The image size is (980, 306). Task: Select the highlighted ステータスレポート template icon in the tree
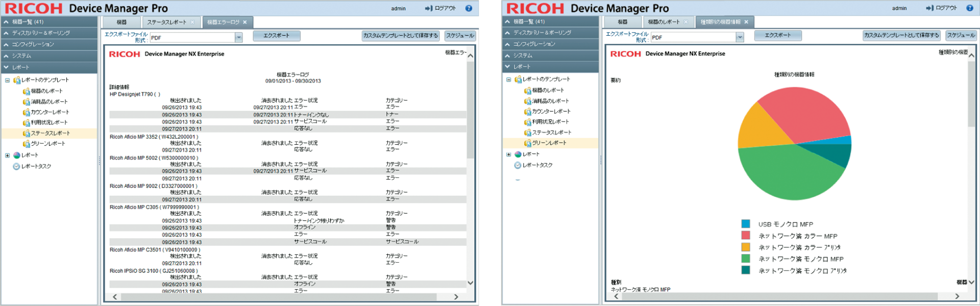tap(27, 134)
